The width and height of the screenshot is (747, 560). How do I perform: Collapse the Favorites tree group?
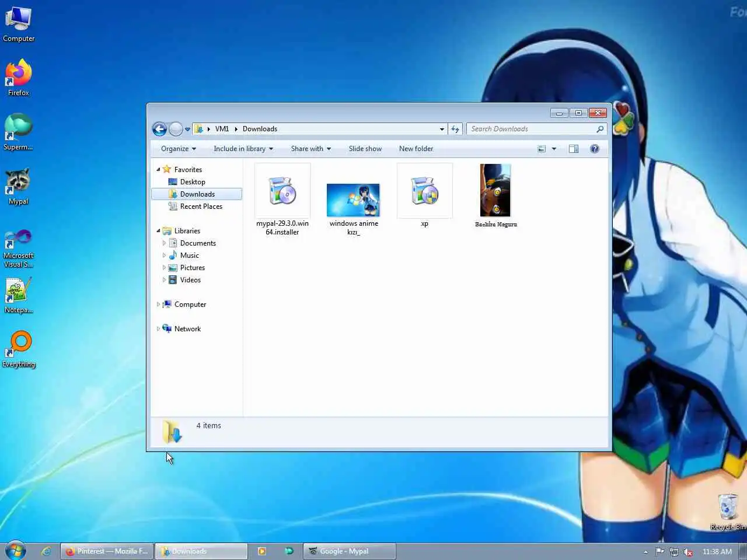click(158, 170)
